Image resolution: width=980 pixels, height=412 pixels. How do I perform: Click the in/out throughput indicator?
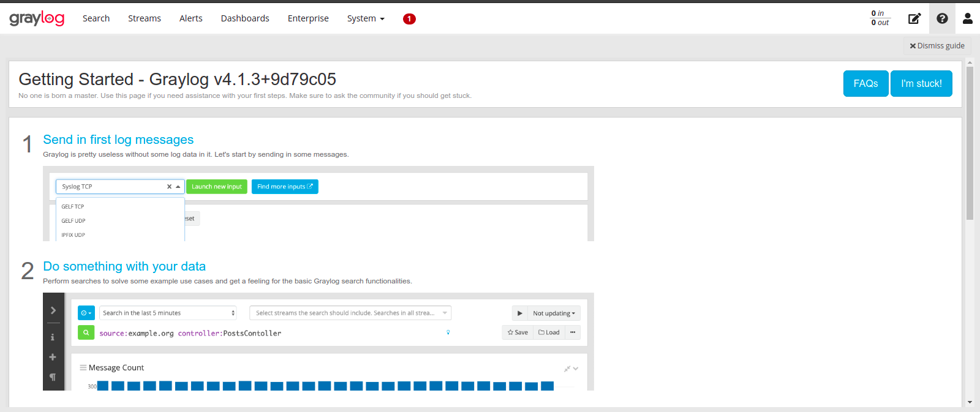click(880, 18)
